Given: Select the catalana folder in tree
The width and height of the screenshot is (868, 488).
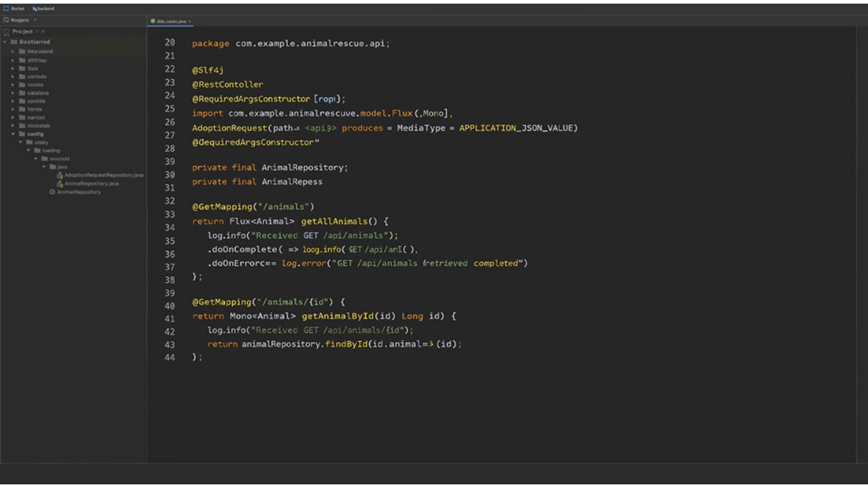Looking at the screenshot, I should point(38,93).
